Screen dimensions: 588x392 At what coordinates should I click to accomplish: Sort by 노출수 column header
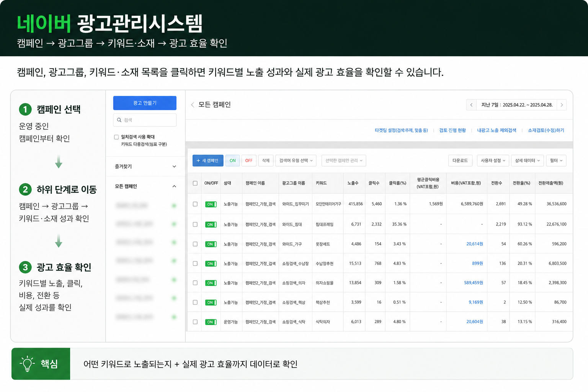pyautogui.click(x=353, y=183)
